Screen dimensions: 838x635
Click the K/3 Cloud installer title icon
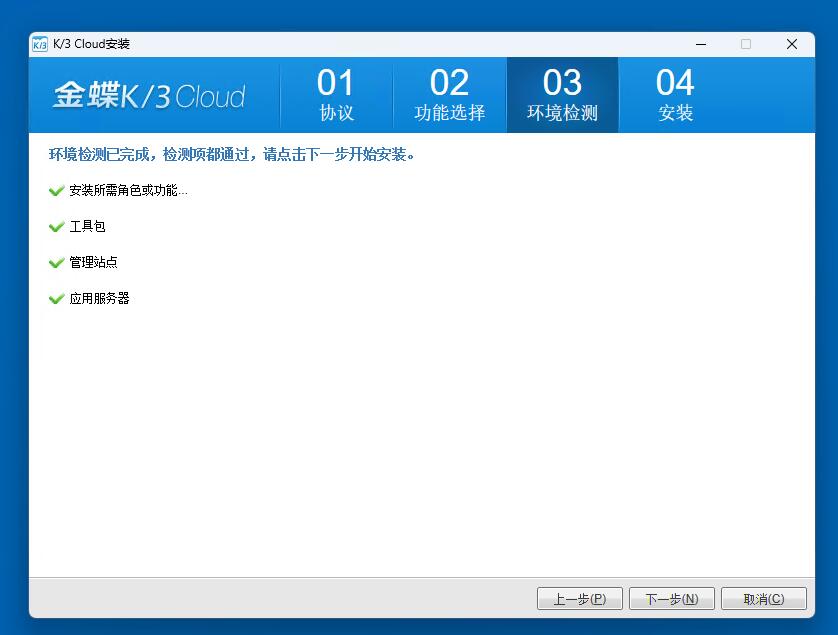[x=40, y=44]
